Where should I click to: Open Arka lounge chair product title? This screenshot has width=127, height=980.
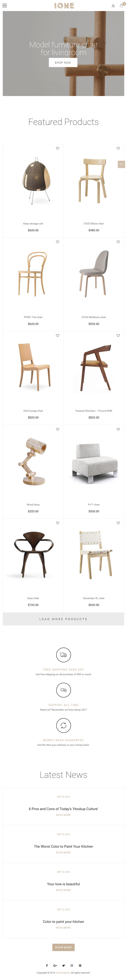click(x=33, y=411)
